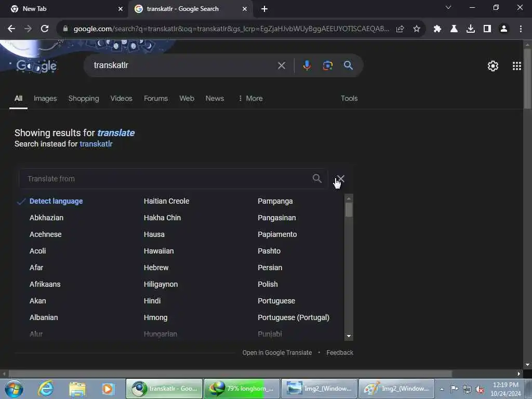
Task: Click the Action Center flag icon
Action: [x=454, y=389]
